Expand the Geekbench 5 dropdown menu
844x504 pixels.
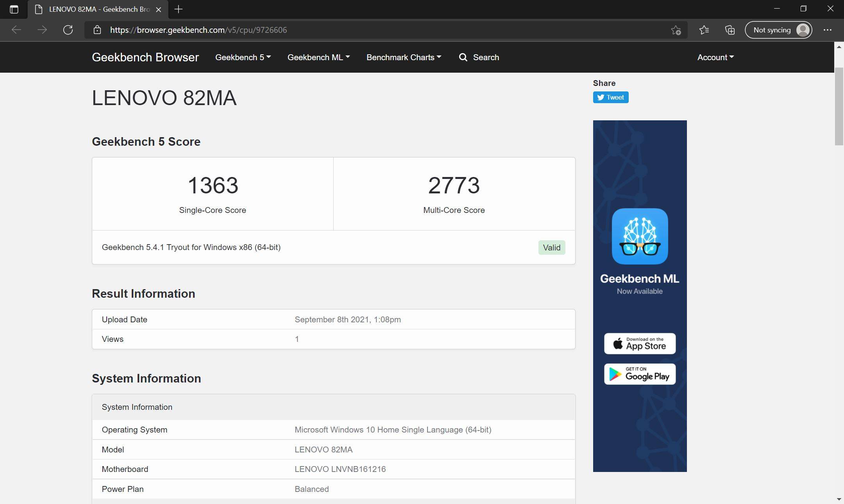(243, 57)
